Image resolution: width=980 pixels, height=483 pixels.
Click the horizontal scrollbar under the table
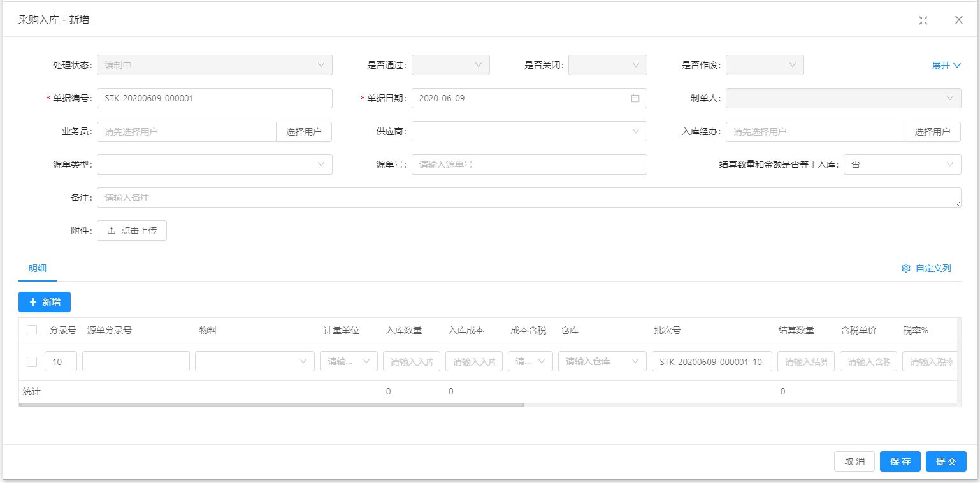click(x=271, y=404)
